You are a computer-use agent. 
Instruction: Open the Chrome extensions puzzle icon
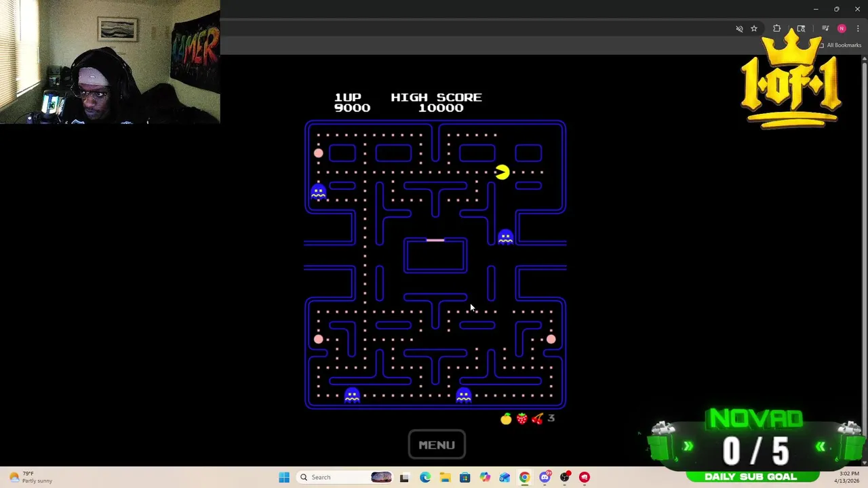click(x=776, y=28)
